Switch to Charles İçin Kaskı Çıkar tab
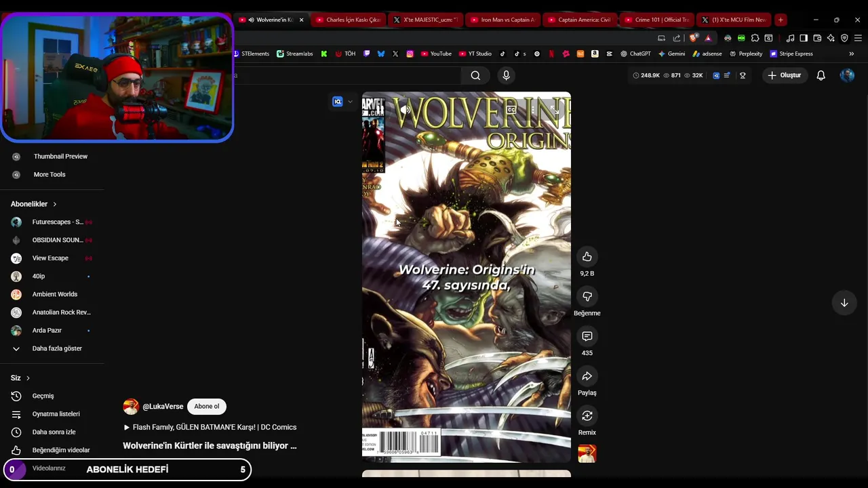Image resolution: width=868 pixels, height=488 pixels. pyautogui.click(x=349, y=20)
